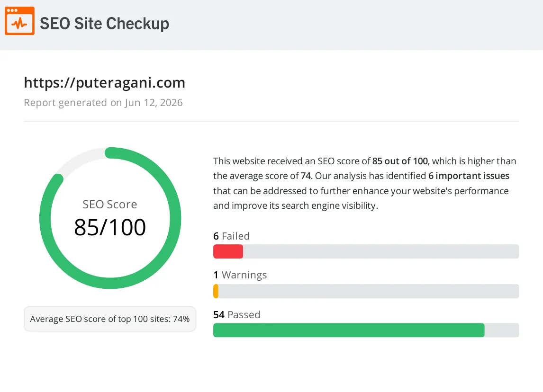Image resolution: width=543 pixels, height=392 pixels.
Task: Click the SEO Site Checkup logo icon
Action: [x=19, y=21]
